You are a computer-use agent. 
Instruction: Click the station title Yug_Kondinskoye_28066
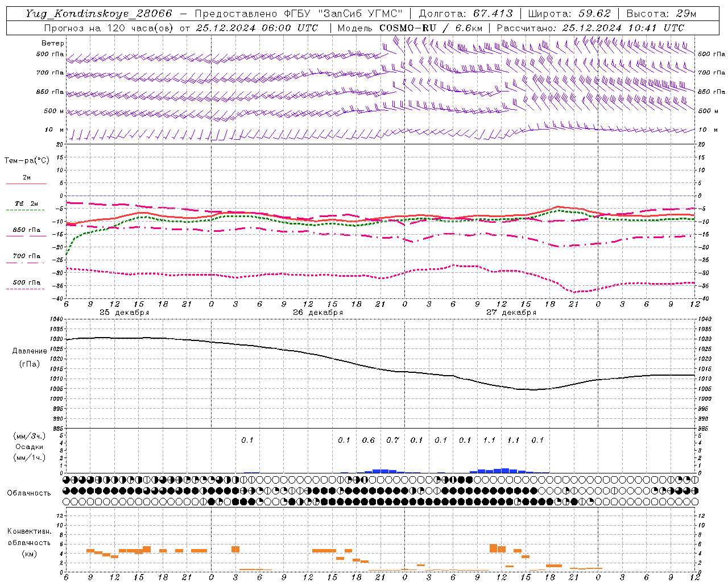pos(99,14)
